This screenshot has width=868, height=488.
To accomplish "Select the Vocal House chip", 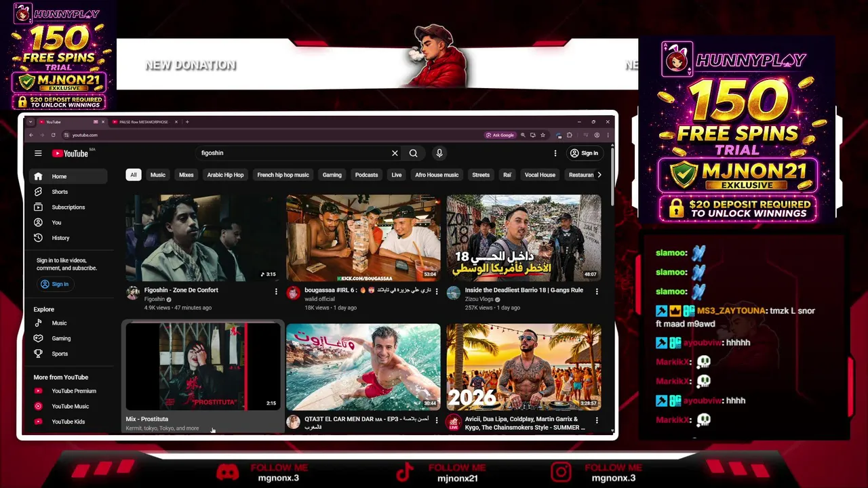I will pyautogui.click(x=540, y=175).
